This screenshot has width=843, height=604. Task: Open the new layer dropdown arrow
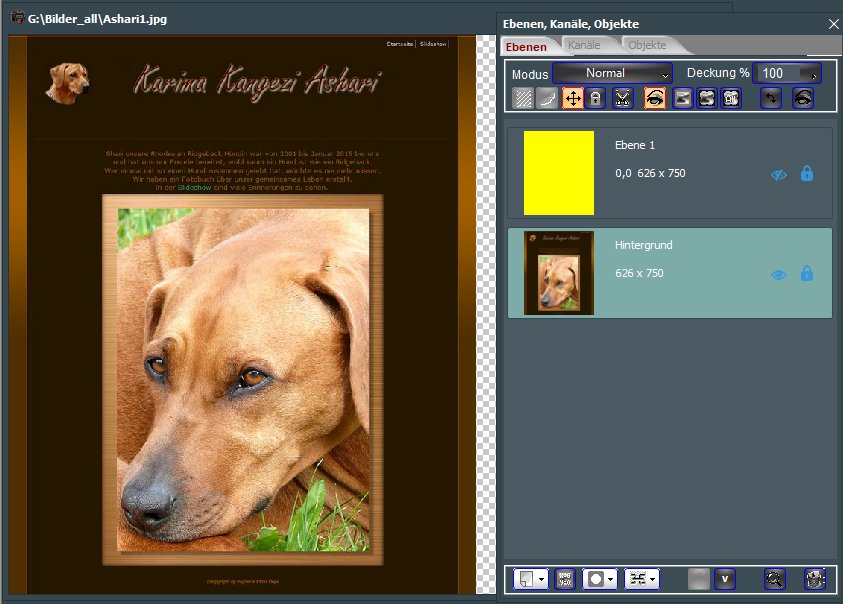point(541,578)
